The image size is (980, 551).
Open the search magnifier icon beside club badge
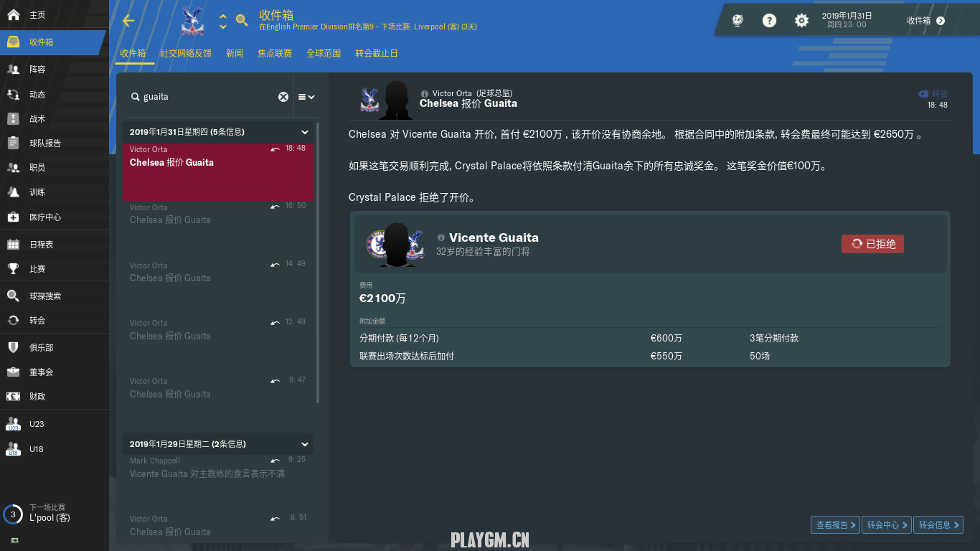click(242, 20)
